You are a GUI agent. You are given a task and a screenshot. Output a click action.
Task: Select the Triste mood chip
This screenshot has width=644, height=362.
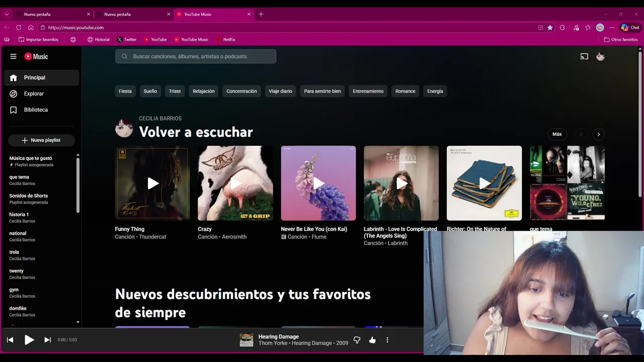coord(175,92)
